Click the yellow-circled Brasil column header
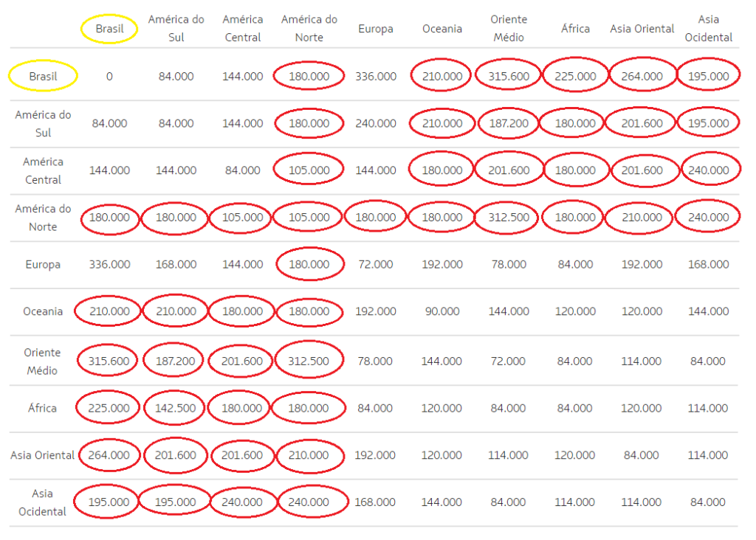The image size is (756, 540). 109,29
